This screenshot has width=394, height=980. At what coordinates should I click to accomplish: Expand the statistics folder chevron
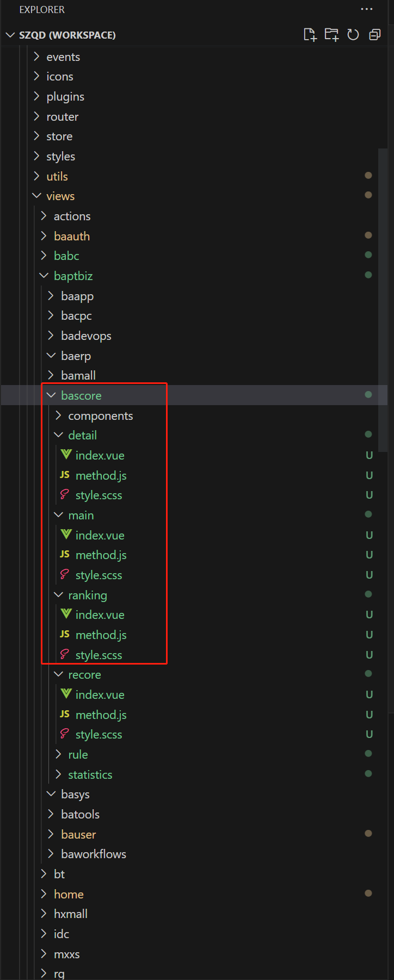point(58,774)
